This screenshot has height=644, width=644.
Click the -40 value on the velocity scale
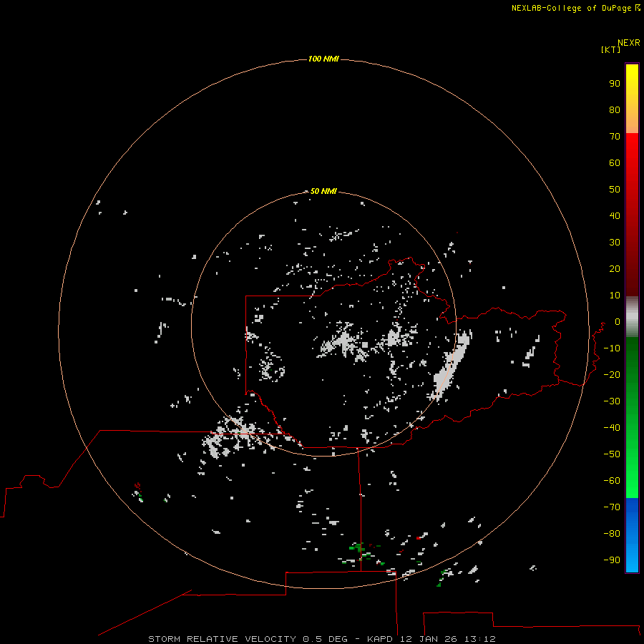(x=612, y=428)
